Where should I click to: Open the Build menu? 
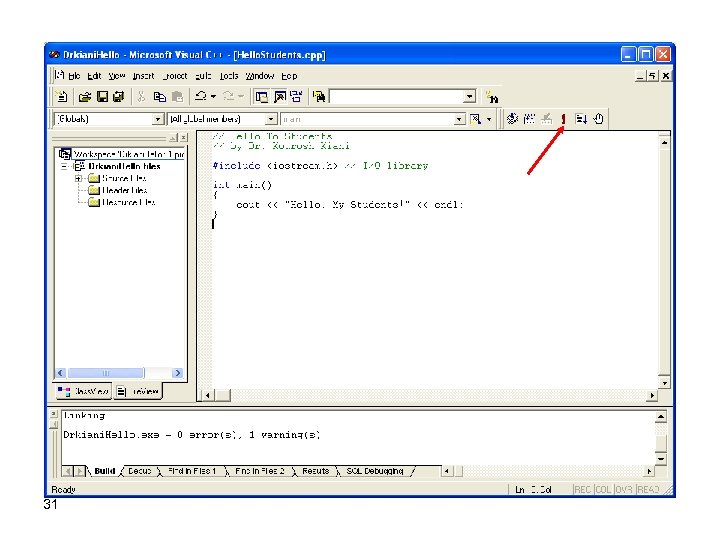coord(203,76)
